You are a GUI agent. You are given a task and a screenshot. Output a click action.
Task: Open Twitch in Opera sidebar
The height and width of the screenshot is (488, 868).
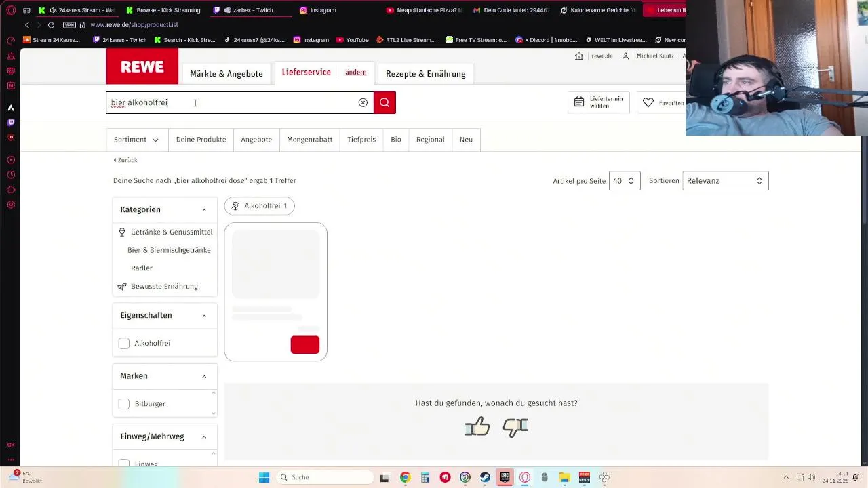click(x=11, y=122)
